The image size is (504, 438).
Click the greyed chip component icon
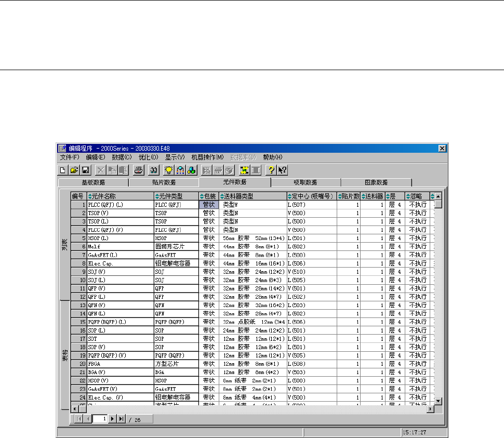click(218, 170)
